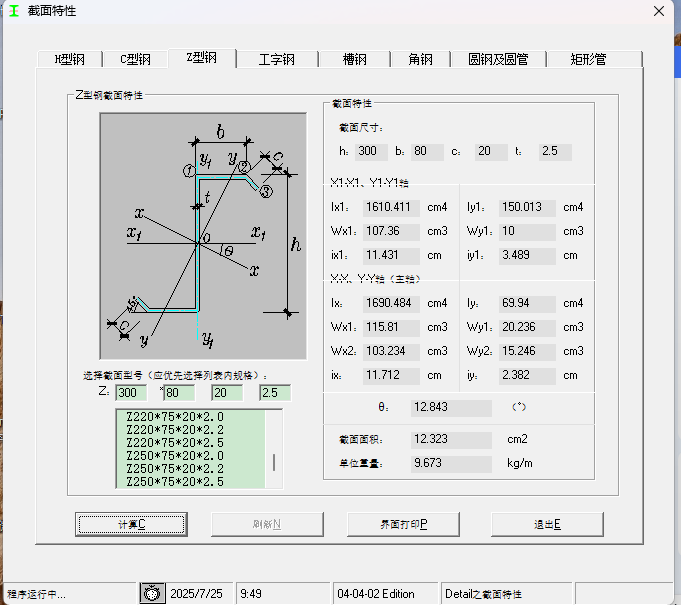Click the section list scrollbar thumb
This screenshot has height=605, width=681.
click(x=274, y=463)
